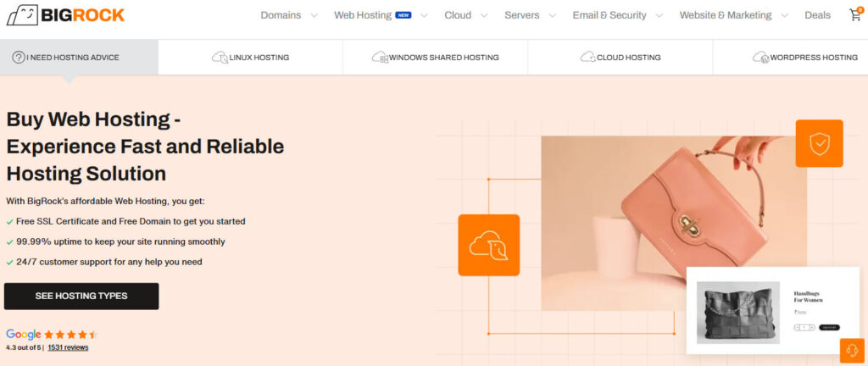The width and height of the screenshot is (868, 366).
Task: Switch to the WordPress Hosting tab
Action: click(x=791, y=57)
